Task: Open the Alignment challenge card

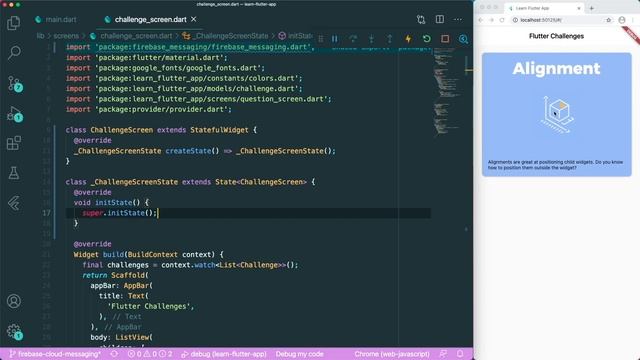Action: click(556, 115)
